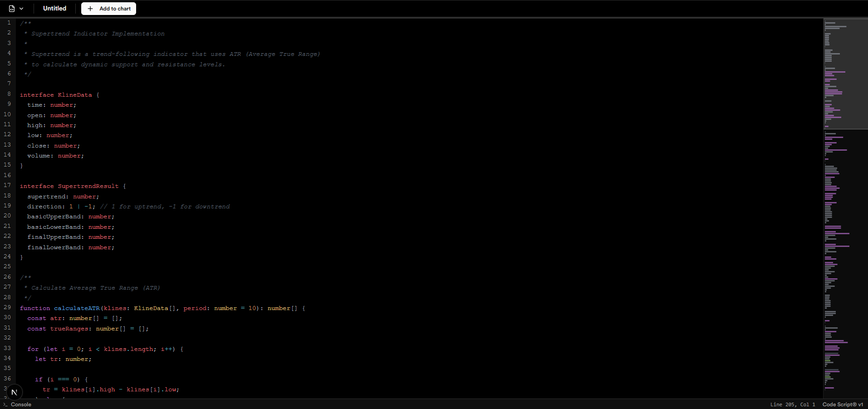Viewport: 868px width, 409px height.
Task: Click the Console terminal prompt icon
Action: 5,404
